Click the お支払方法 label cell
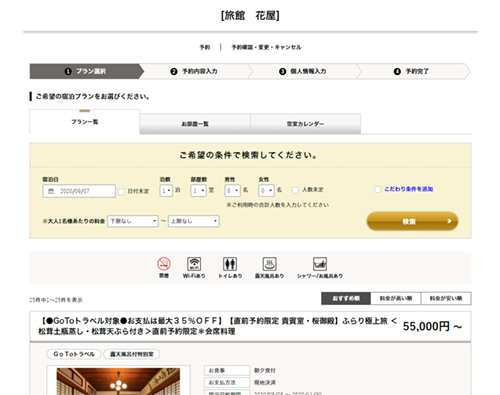Image resolution: width=500 pixels, height=395 pixels. (227, 382)
